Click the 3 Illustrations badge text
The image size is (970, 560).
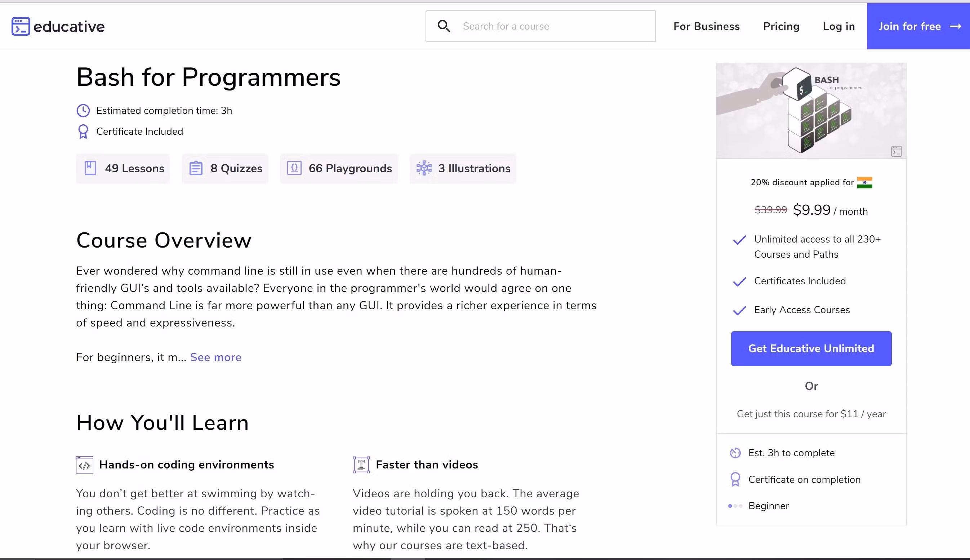[475, 168]
